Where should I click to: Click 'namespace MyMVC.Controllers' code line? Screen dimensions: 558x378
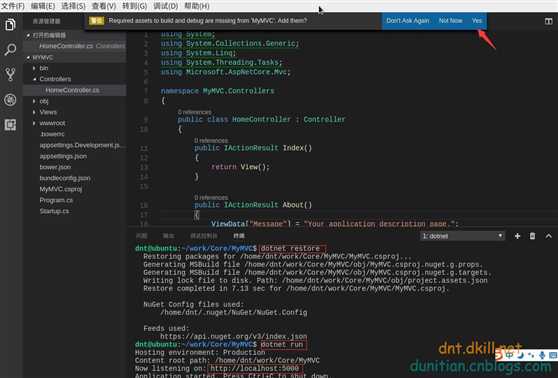point(217,91)
